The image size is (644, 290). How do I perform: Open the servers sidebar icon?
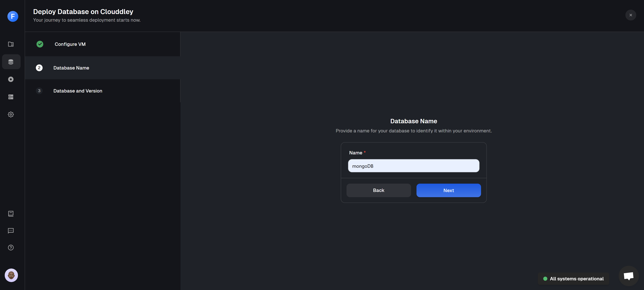11,97
